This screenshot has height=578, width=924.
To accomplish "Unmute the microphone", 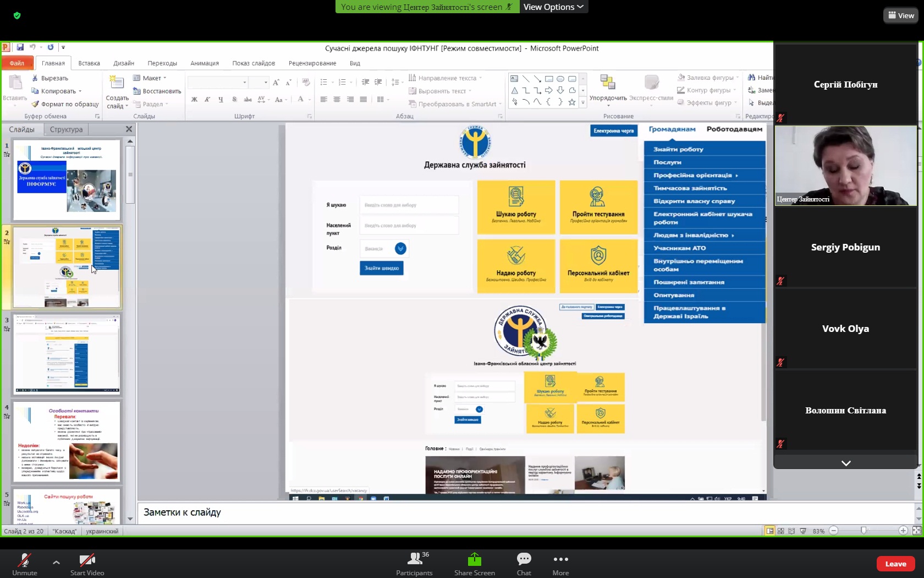I will (x=25, y=560).
